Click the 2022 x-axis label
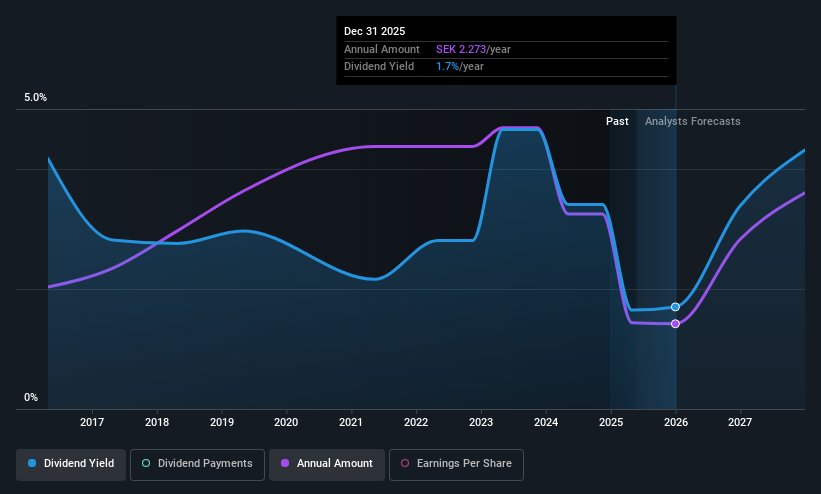This screenshot has height=494, width=821. (416, 422)
